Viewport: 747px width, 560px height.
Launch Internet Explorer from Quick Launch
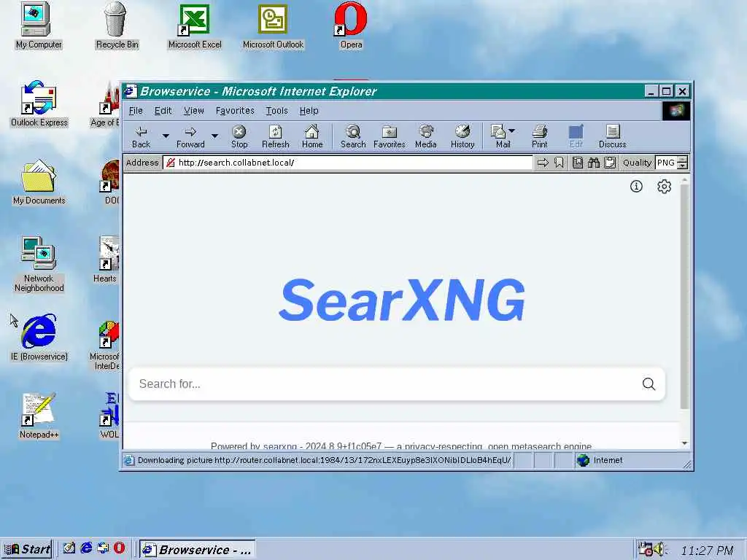[x=86, y=548]
